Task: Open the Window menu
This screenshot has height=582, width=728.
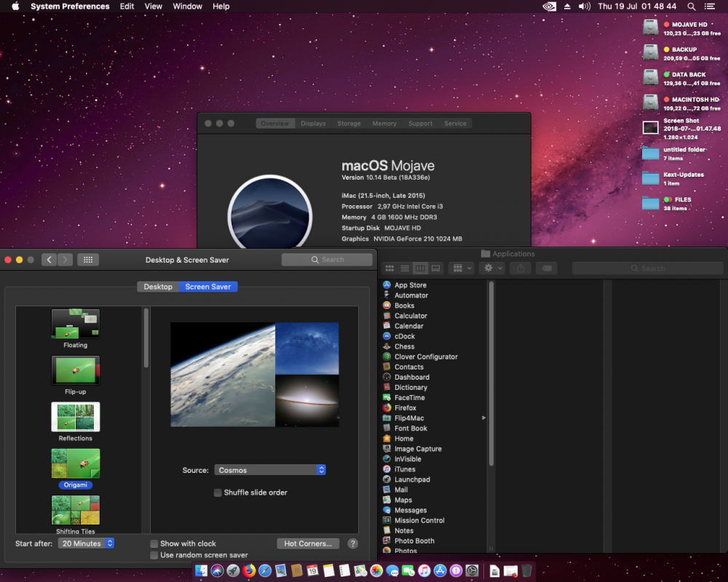Action: (x=188, y=7)
